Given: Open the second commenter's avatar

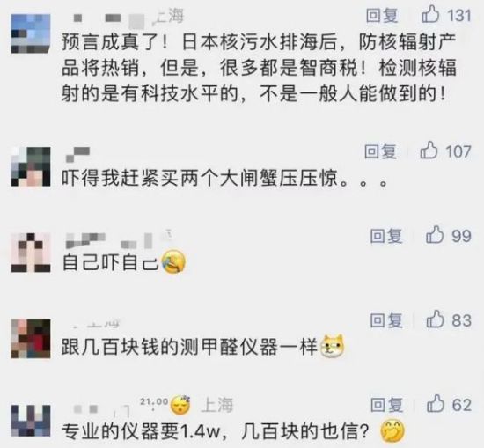Looking at the screenshot, I should pyautogui.click(x=31, y=166).
